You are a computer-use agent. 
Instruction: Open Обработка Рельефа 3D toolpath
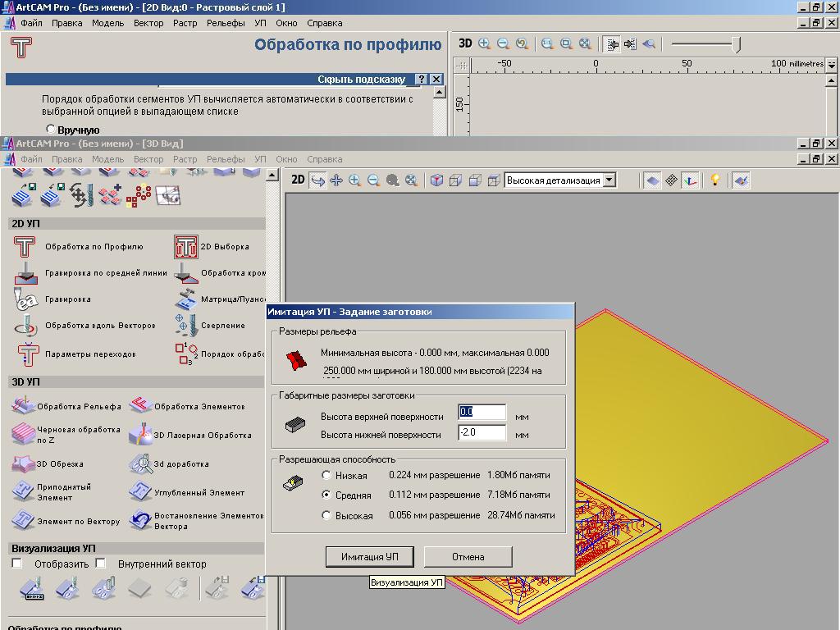22,405
